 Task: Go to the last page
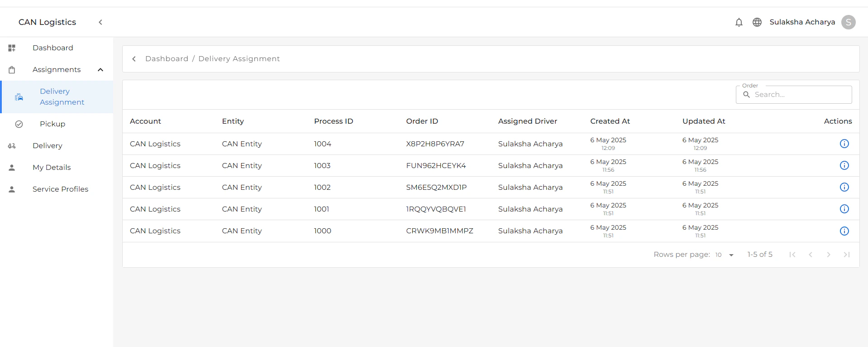847,255
